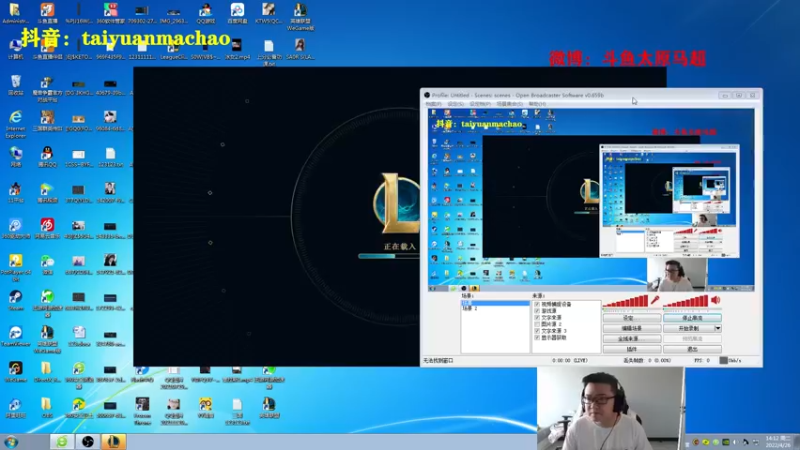Mute the microphone icon in OBS

point(655,301)
